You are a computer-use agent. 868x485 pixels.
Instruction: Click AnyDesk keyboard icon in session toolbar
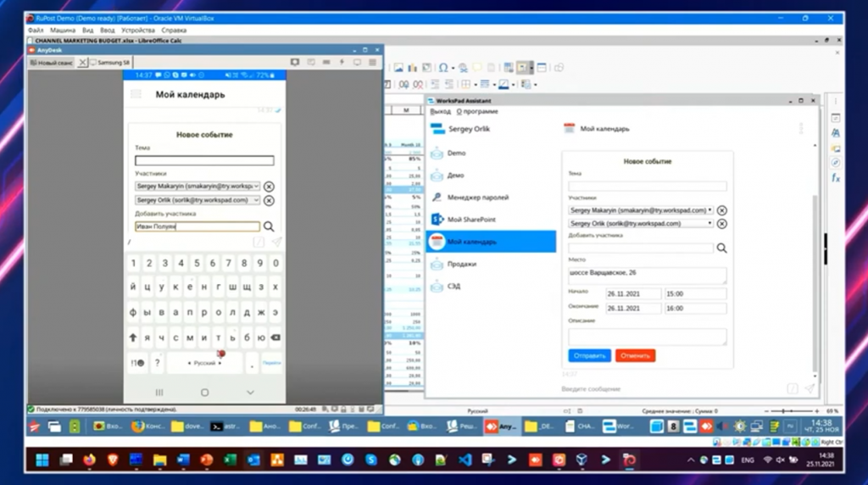(x=326, y=63)
